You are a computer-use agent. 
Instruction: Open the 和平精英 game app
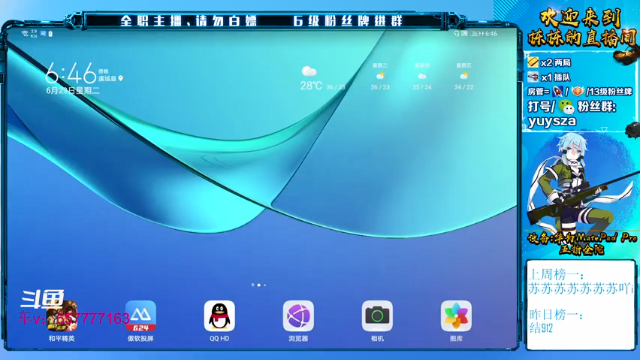62,316
